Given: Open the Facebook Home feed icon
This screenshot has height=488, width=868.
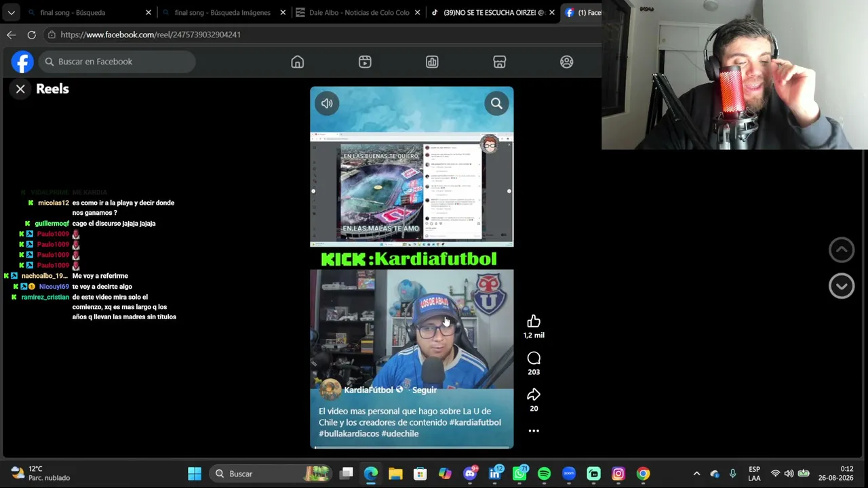Looking at the screenshot, I should pos(297,62).
